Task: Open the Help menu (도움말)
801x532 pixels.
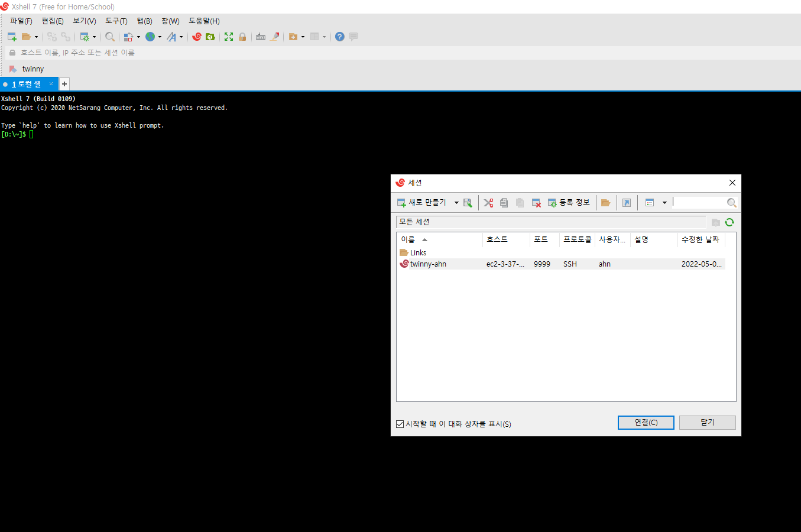Action: [204, 21]
